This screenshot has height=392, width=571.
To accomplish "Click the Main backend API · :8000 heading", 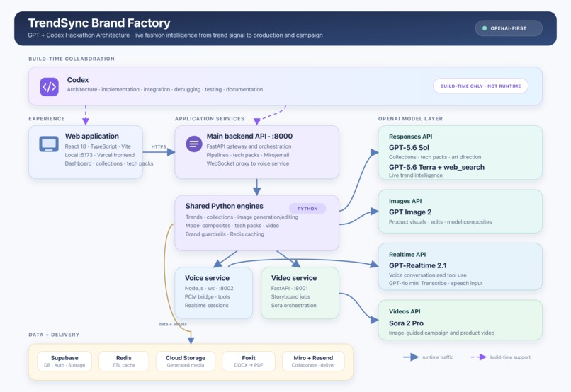I will click(249, 136).
